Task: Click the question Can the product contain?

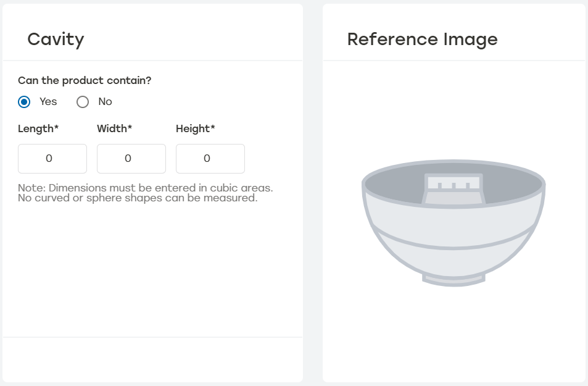Action: [85, 80]
